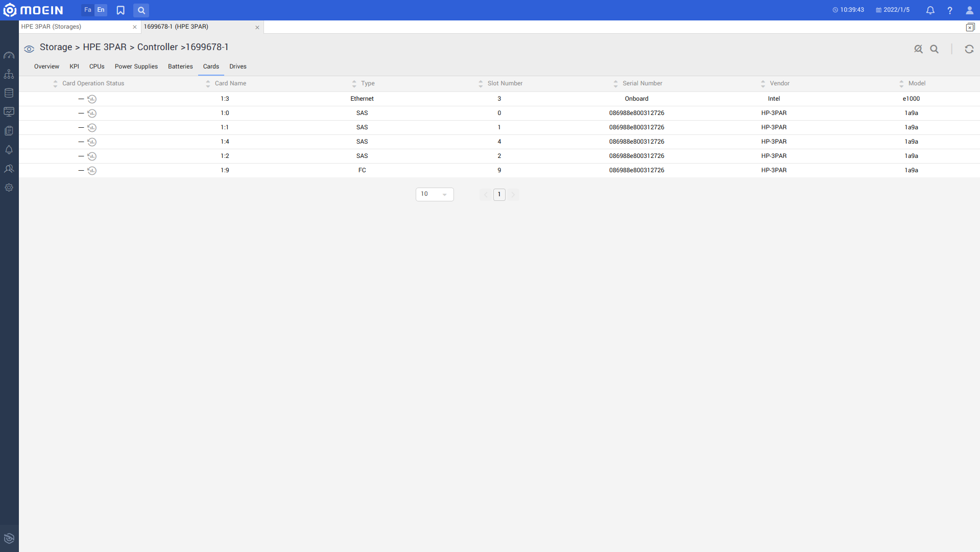Open alerts bell icon in sidebar
This screenshot has width=980, height=552.
coord(9,150)
